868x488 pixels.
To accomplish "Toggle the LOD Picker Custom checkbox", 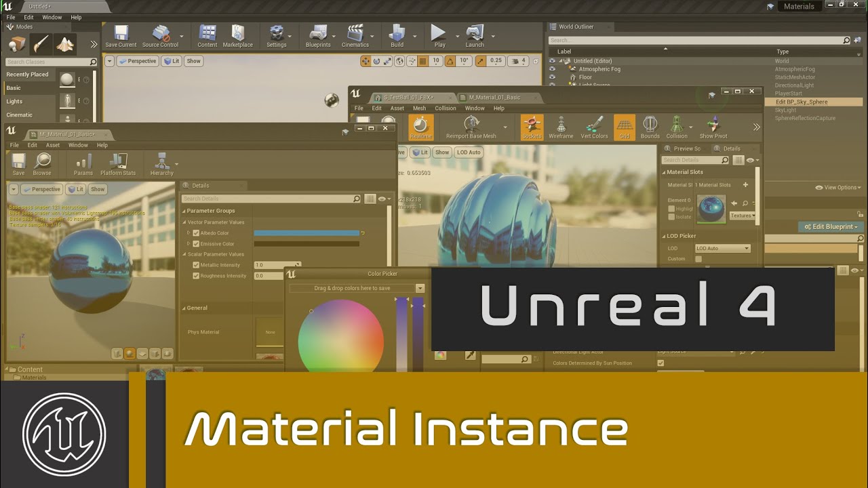I will pos(698,259).
